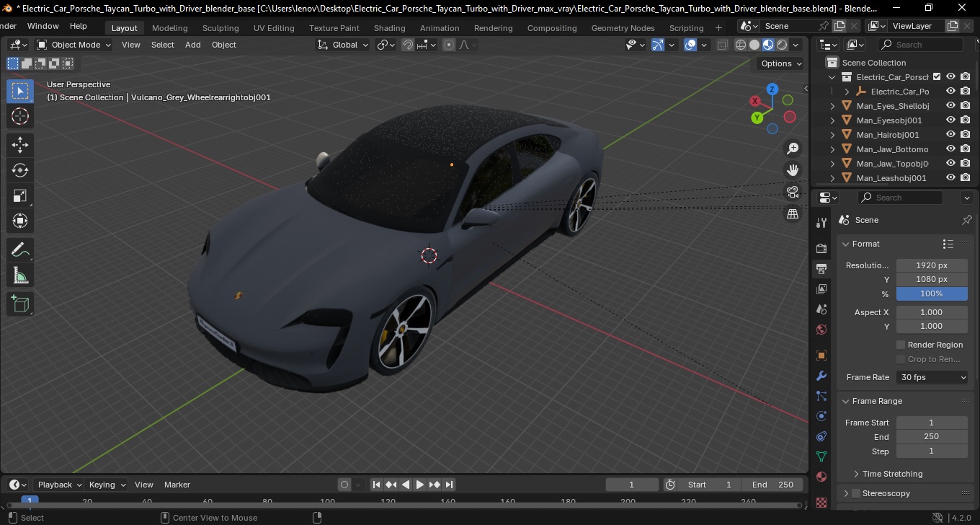Switch perspective/orthographic grid icon

[793, 214]
